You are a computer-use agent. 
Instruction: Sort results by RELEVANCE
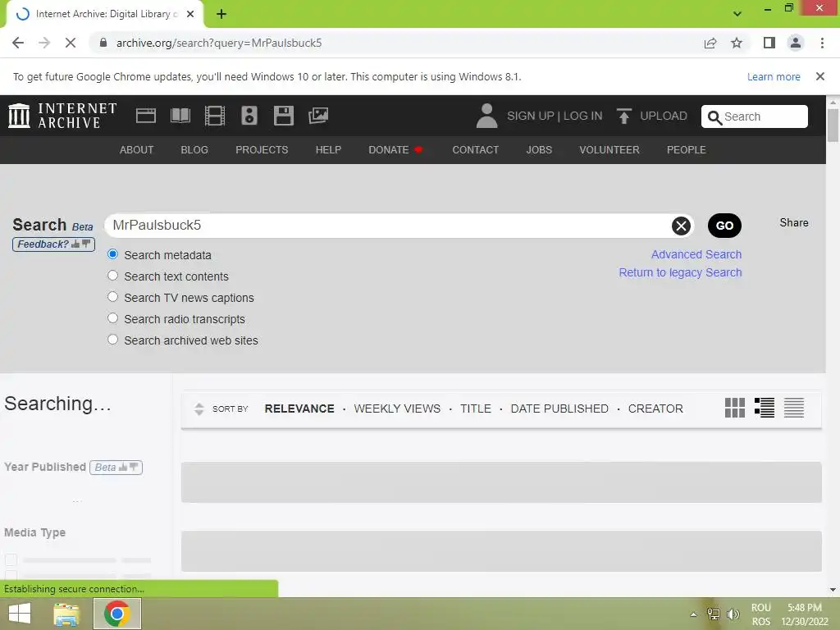pos(299,409)
